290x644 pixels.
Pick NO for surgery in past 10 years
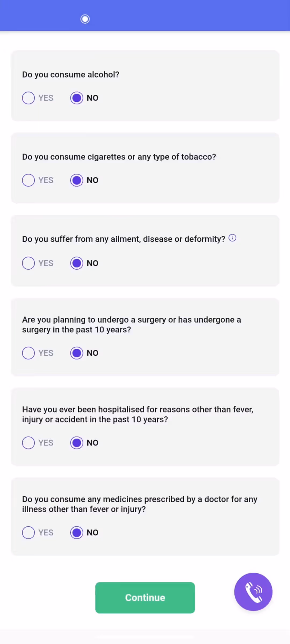[x=77, y=353]
